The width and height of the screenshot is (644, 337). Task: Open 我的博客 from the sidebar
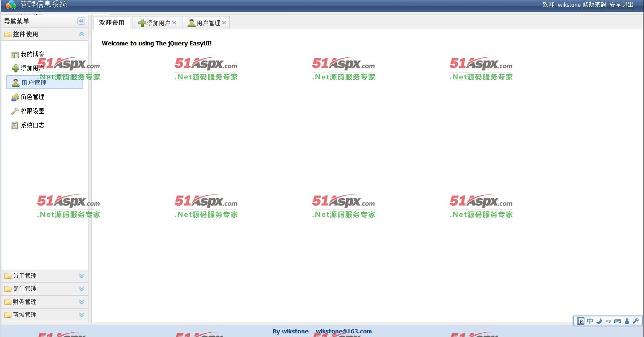click(x=33, y=55)
